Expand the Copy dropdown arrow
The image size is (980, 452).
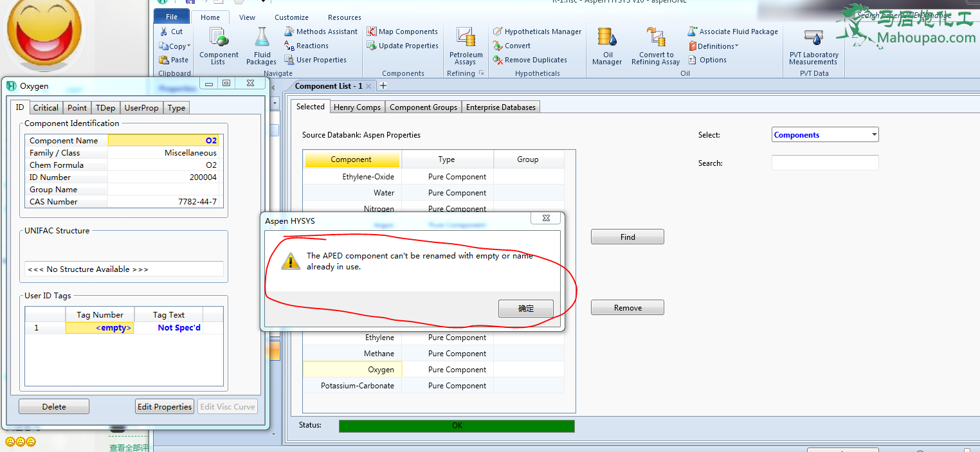[x=189, y=46]
